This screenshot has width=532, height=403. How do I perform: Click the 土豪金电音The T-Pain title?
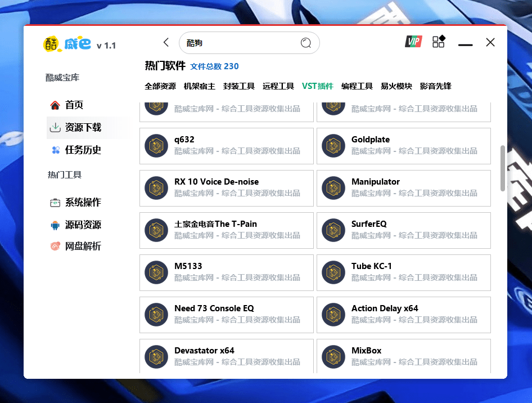click(215, 224)
